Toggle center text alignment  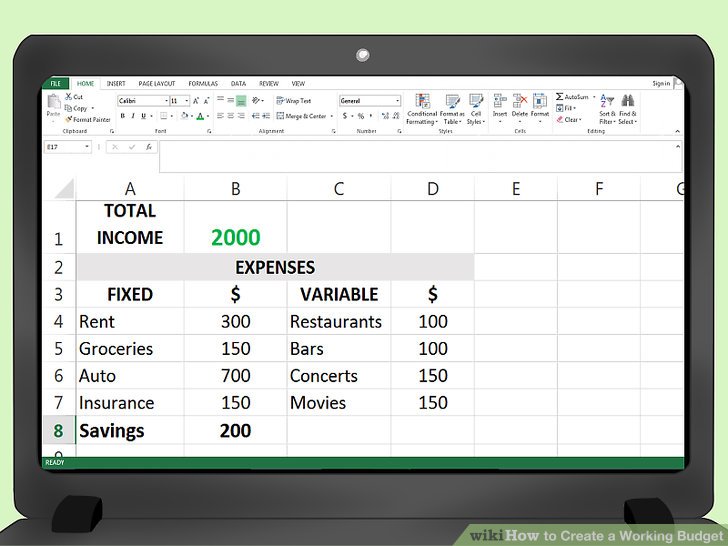point(231,116)
